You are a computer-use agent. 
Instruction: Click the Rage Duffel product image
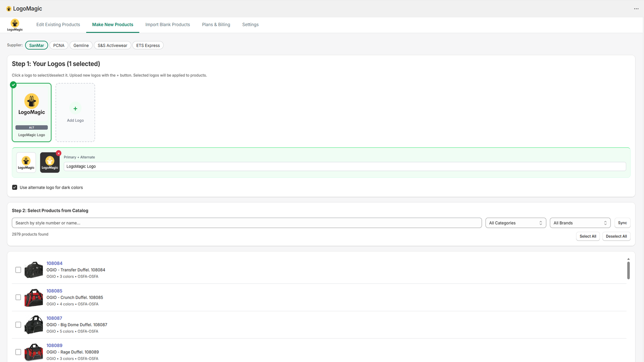pyautogui.click(x=34, y=352)
